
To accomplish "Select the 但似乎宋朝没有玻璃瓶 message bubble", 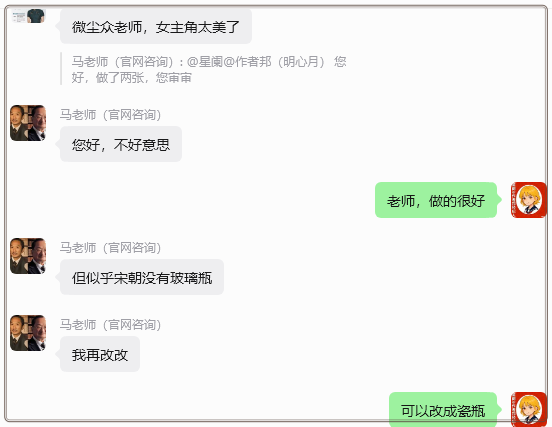I will pos(142,277).
